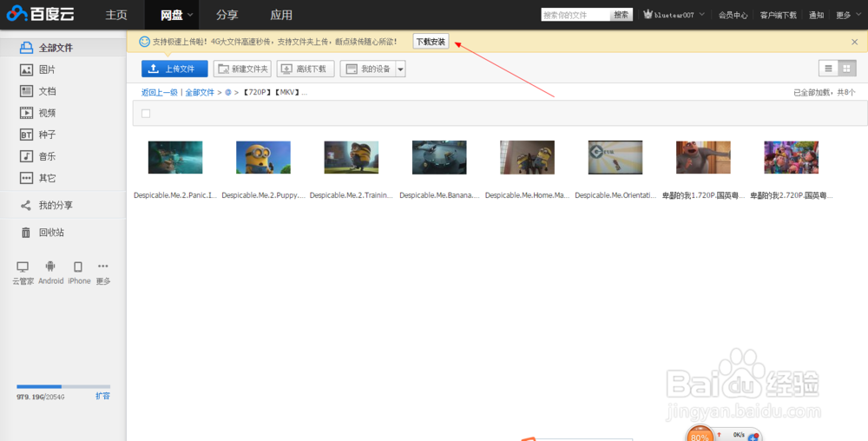
Task: Click the 搜索 search button
Action: 621,15
